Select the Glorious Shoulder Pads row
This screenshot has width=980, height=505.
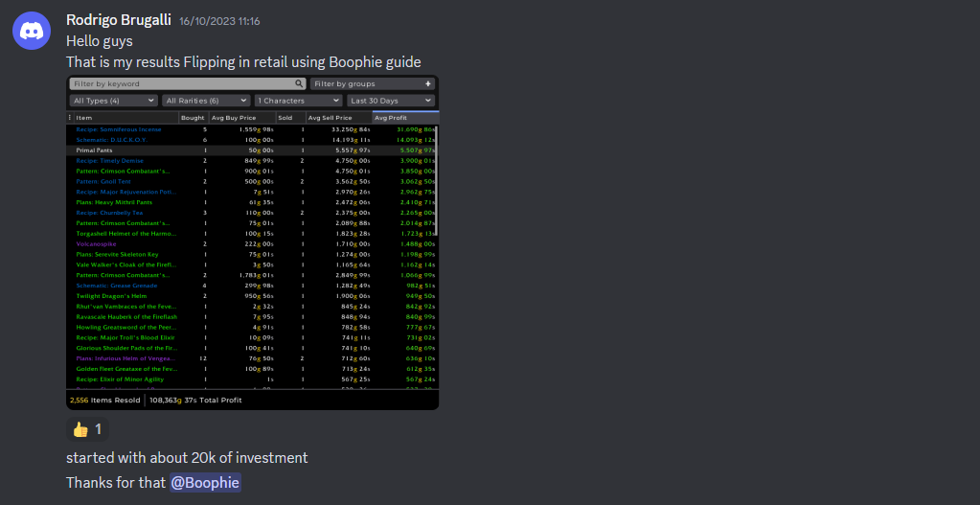[251, 348]
